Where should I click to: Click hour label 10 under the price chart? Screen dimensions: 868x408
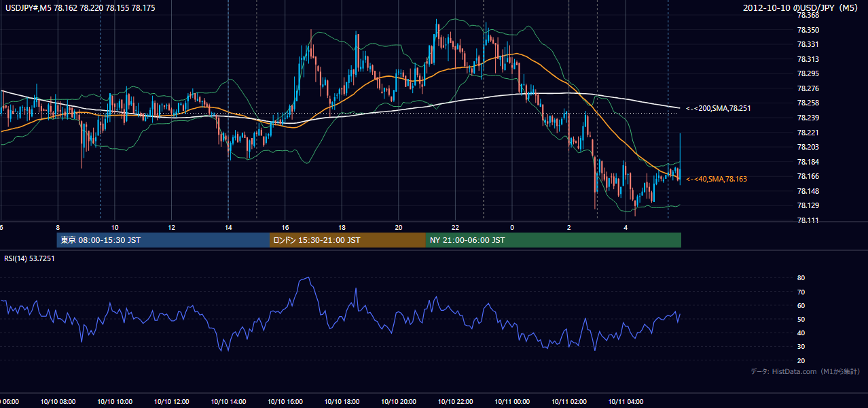(x=115, y=227)
